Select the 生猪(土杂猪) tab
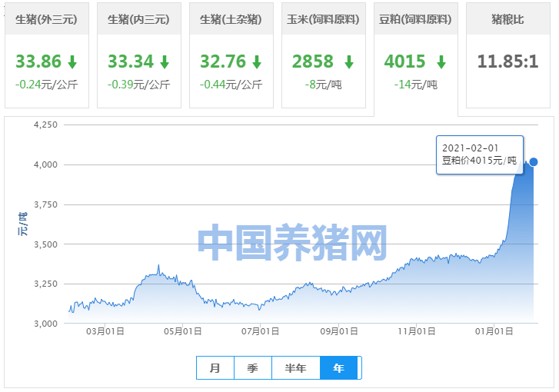The height and width of the screenshot is (392, 559). (x=231, y=19)
